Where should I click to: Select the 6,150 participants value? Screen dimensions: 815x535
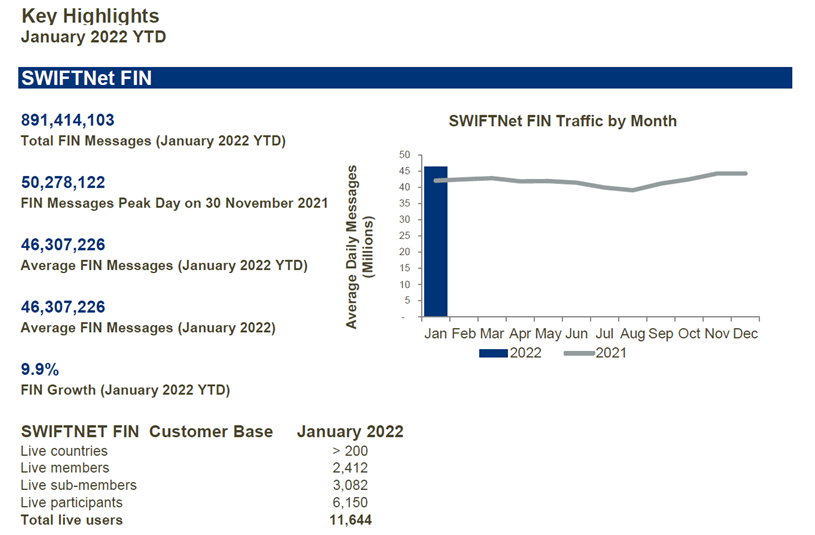pos(350,503)
